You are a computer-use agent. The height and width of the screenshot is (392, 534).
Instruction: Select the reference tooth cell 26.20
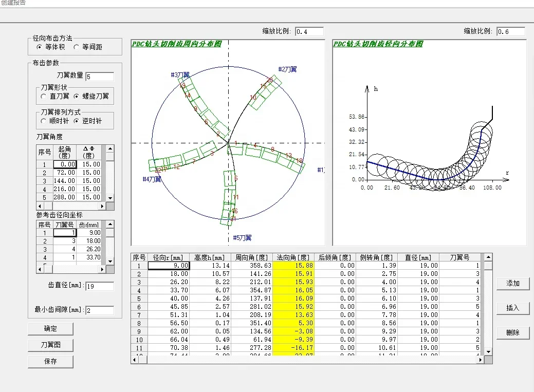pos(89,249)
